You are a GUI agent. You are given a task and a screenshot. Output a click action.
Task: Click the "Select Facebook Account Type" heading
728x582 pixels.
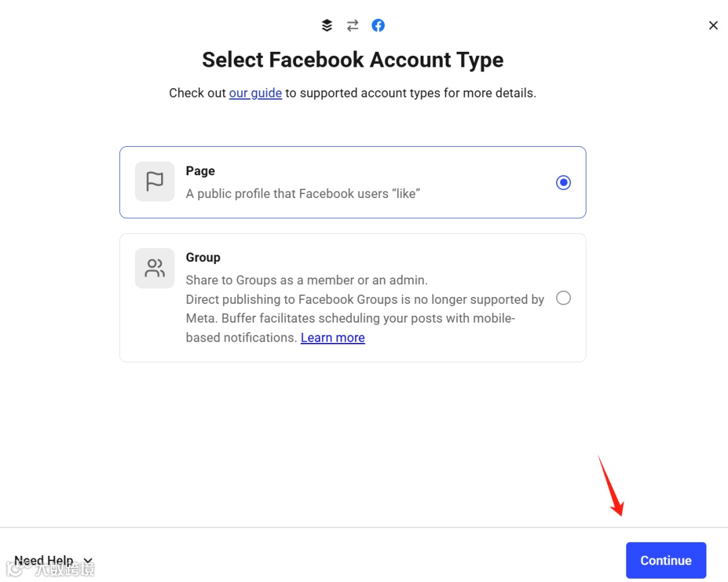(353, 60)
